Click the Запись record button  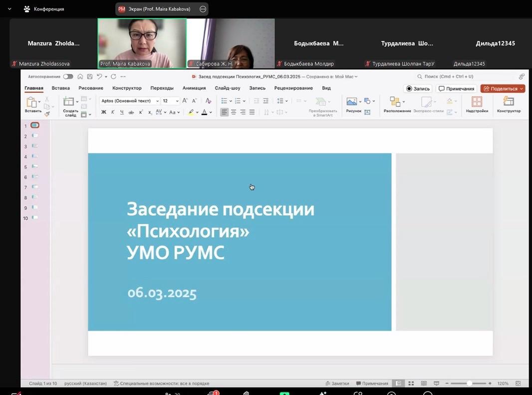coord(418,89)
